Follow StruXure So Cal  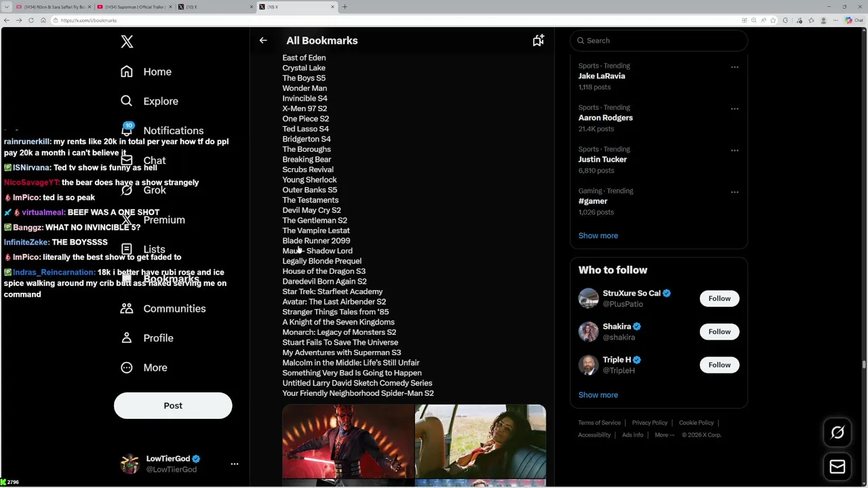click(x=719, y=298)
